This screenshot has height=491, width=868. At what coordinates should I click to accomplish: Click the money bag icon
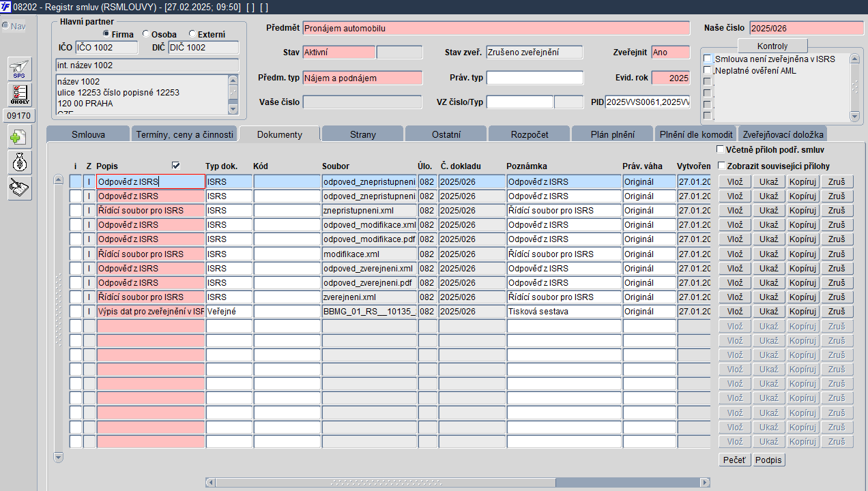point(19,162)
